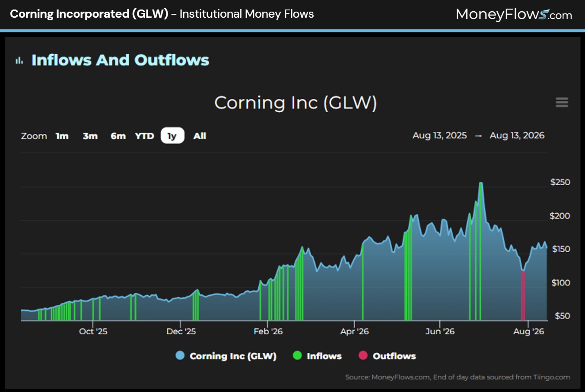Click the $150 axis value

pyautogui.click(x=561, y=249)
